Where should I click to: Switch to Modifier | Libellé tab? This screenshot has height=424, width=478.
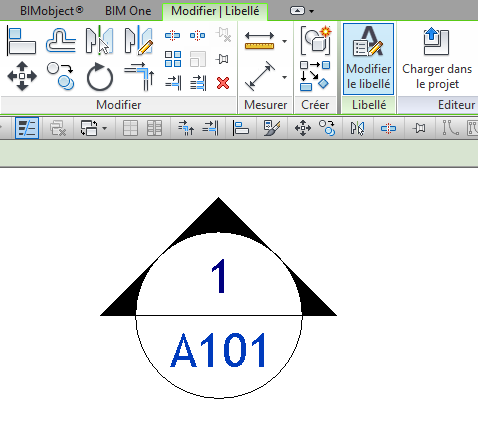tap(215, 11)
